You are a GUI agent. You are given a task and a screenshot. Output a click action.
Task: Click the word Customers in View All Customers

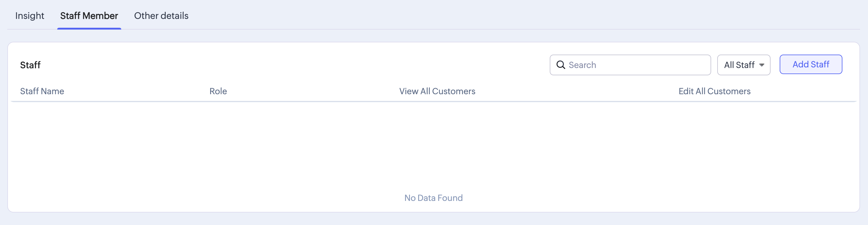(x=453, y=91)
